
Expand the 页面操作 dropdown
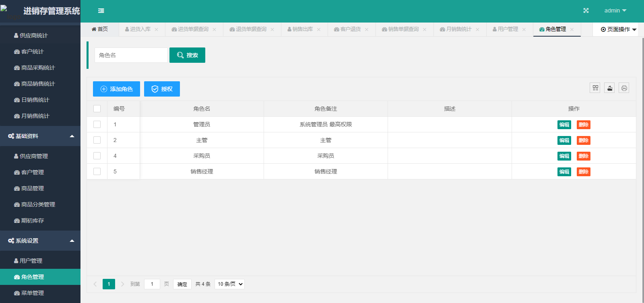[618, 29]
